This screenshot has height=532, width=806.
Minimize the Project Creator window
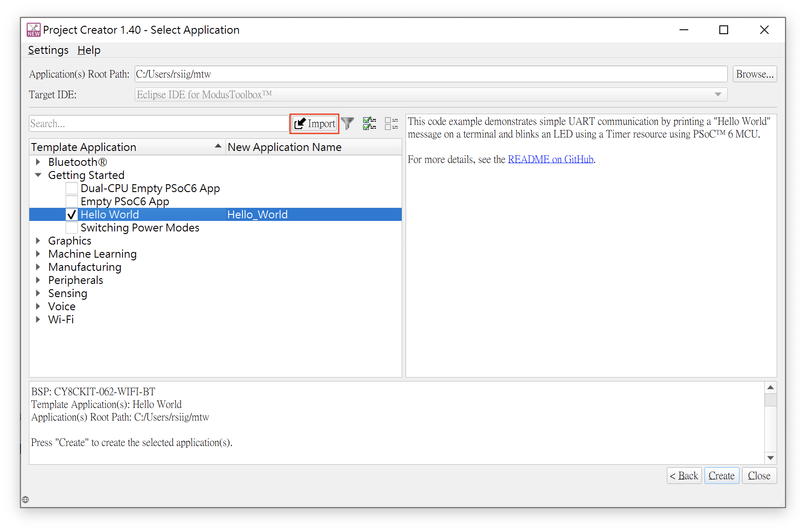coord(684,30)
